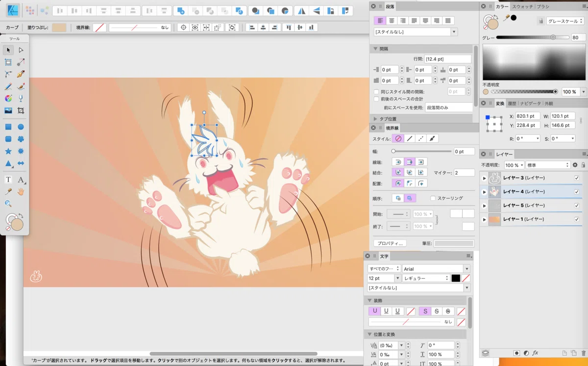Click the グレー slider track

(x=532, y=37)
